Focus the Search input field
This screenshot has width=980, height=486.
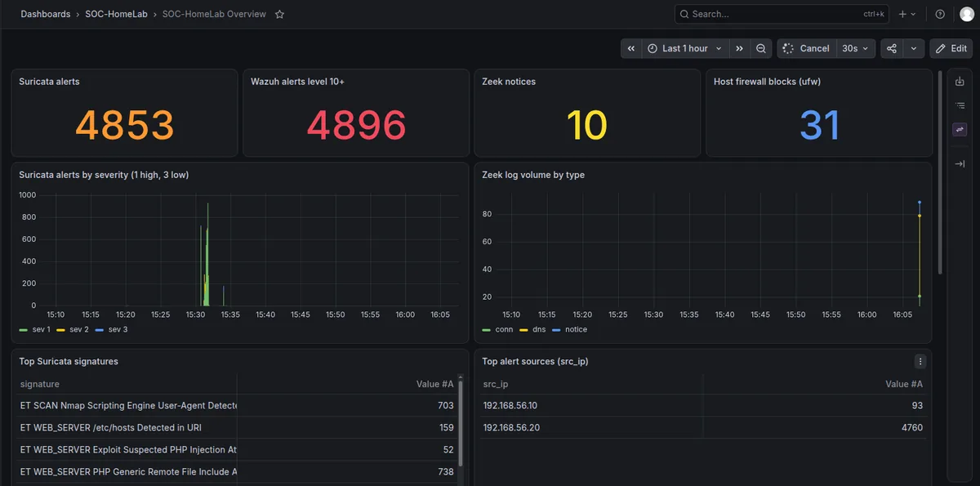782,14
